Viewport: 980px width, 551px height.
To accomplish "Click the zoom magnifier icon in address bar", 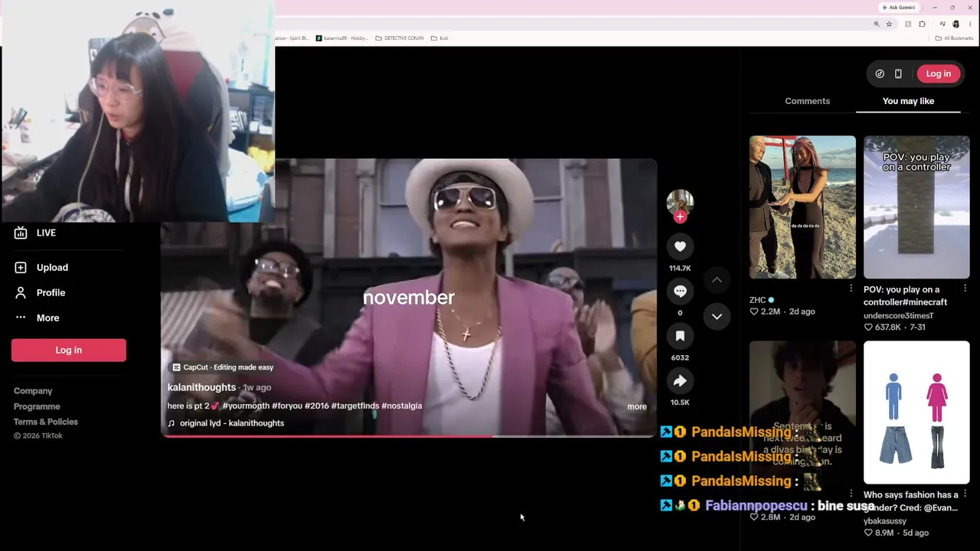I will point(877,24).
